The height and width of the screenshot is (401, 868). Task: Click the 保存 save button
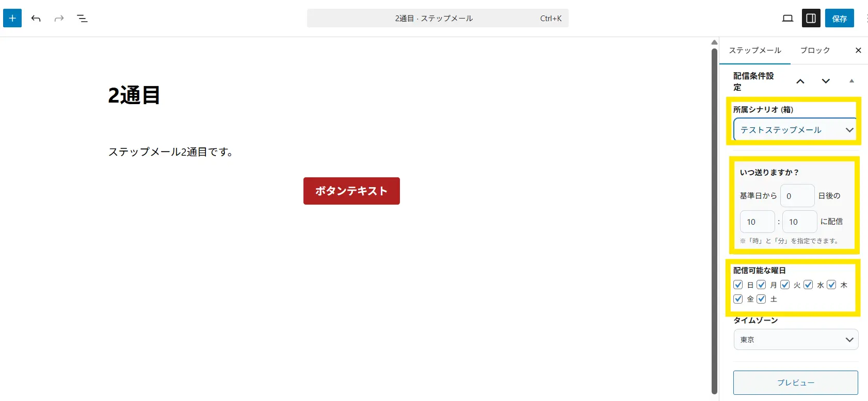[839, 19]
